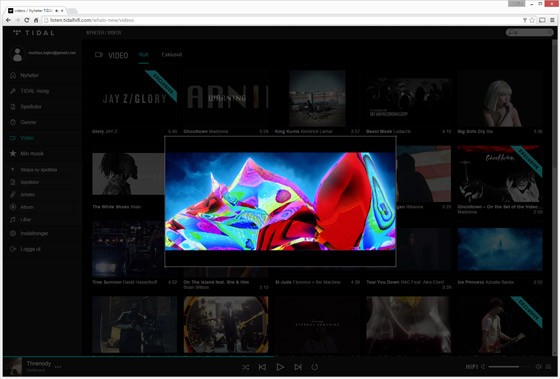The width and height of the screenshot is (560, 379).
Task: Click the VIDEO section camera icon
Action: [99, 55]
